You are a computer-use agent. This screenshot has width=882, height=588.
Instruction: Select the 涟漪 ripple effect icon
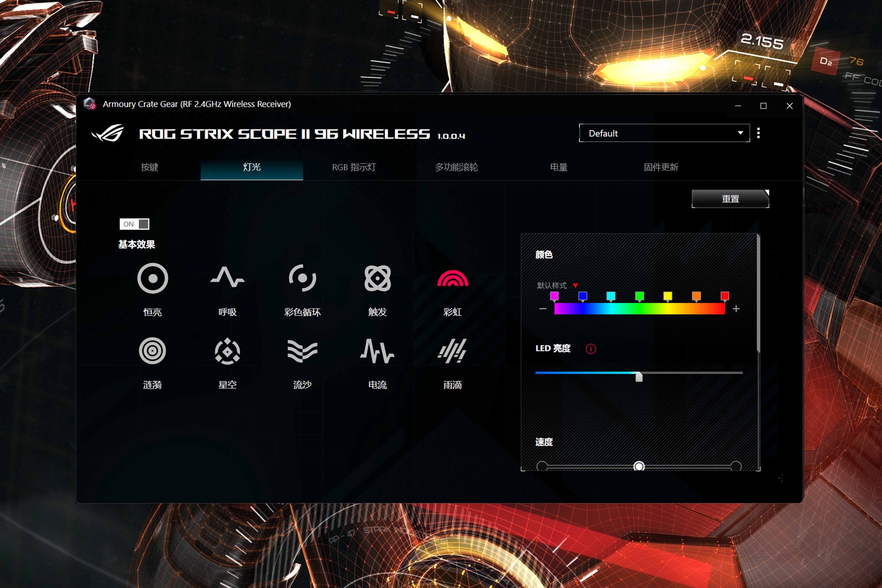[152, 351]
